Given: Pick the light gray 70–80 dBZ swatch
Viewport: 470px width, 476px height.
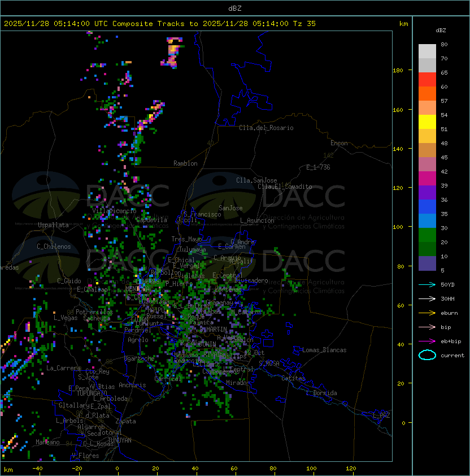Looking at the screenshot, I should (427, 51).
